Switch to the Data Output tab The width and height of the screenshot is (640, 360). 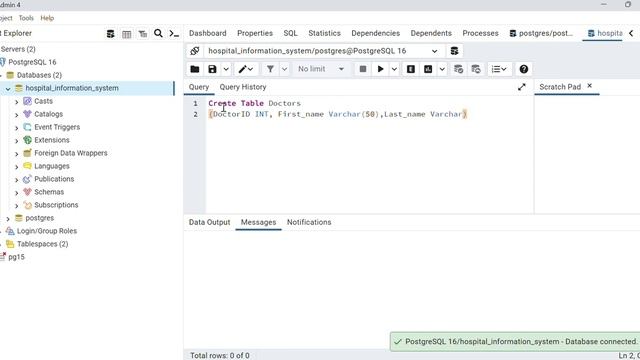[209, 222]
